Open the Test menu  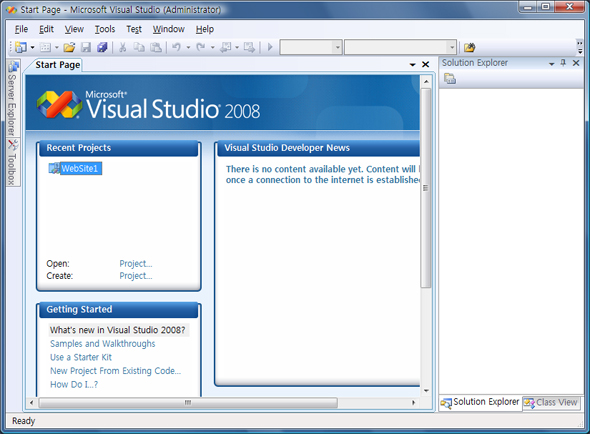point(134,29)
